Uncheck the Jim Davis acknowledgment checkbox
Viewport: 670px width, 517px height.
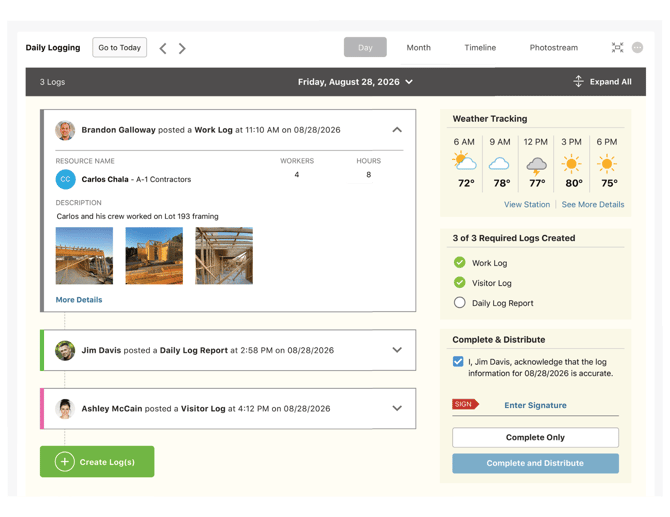click(458, 361)
